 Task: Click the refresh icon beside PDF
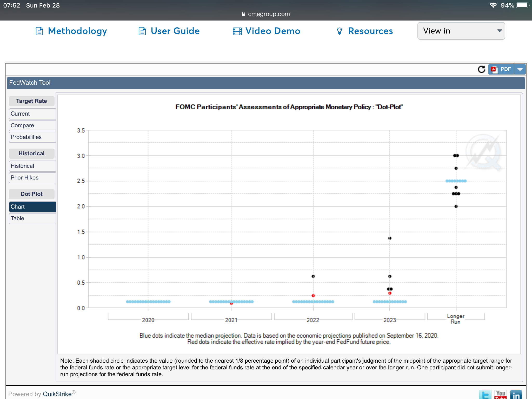click(x=481, y=69)
